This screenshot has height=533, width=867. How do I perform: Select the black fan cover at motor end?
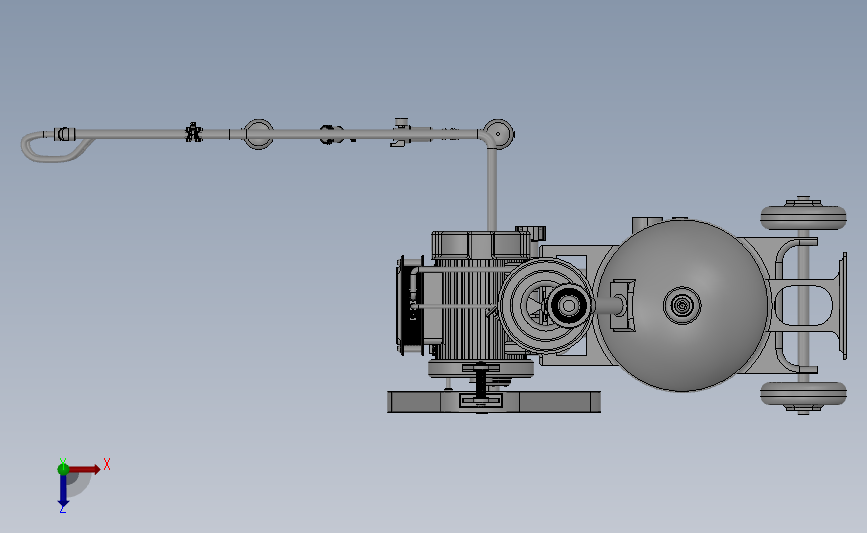coord(410,305)
